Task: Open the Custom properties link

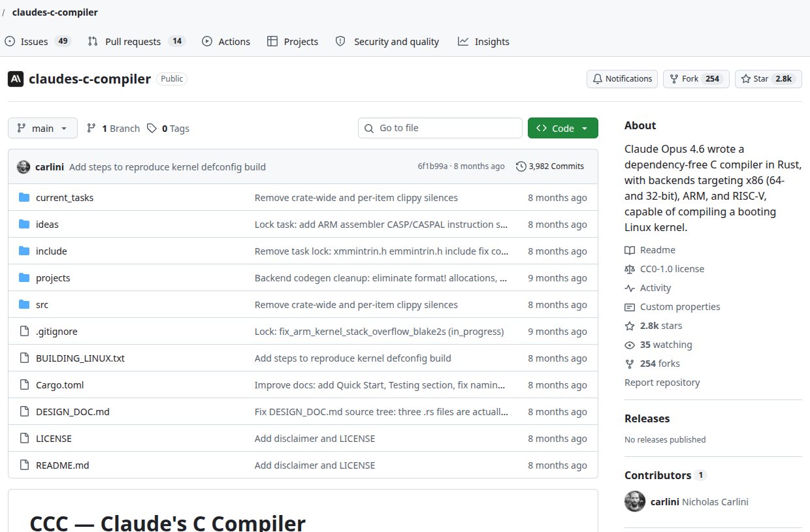Action: point(672,307)
